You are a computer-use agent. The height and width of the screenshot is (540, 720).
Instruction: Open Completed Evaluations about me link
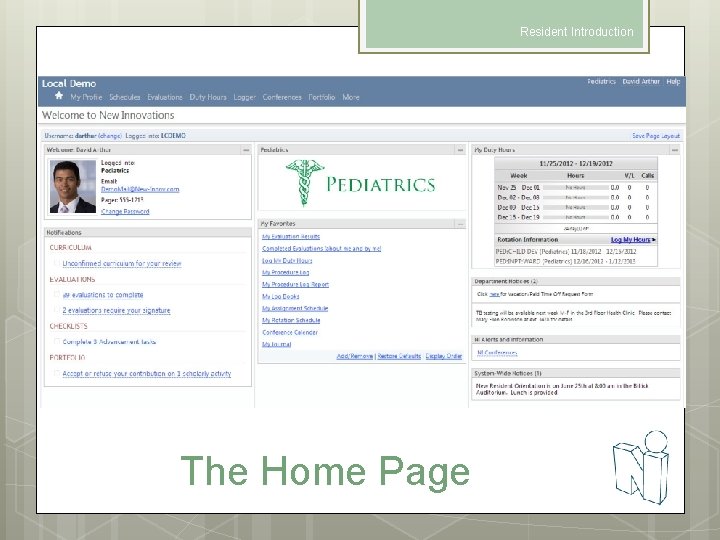[x=321, y=248]
